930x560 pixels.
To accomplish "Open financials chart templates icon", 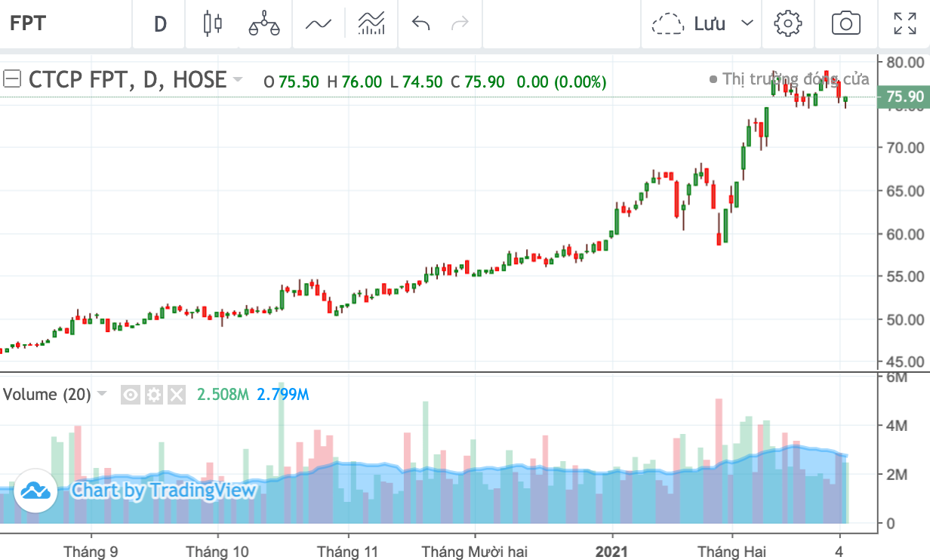I will tap(371, 23).
